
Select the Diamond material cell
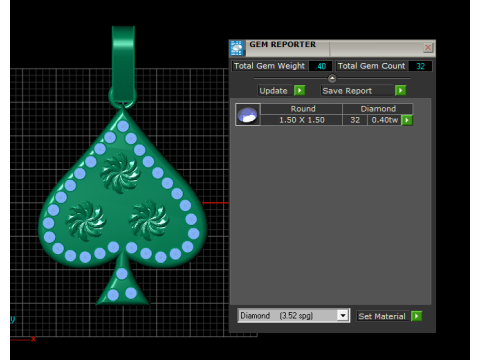pos(378,109)
